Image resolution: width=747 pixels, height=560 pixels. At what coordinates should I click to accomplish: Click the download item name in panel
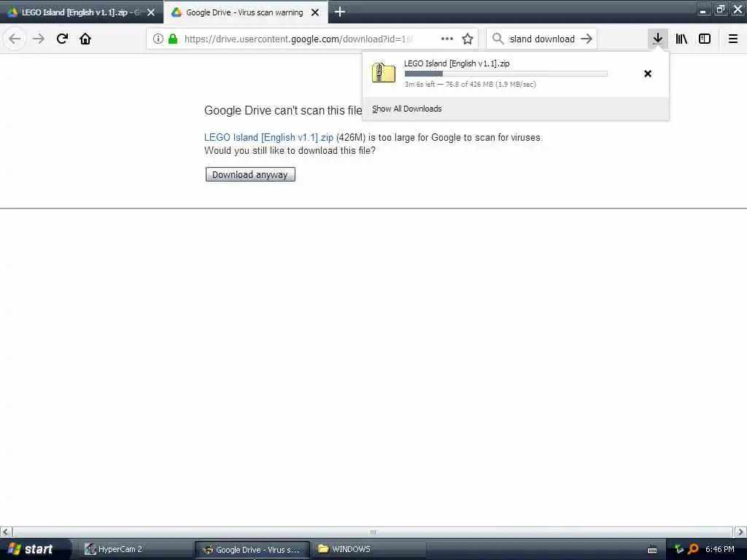(x=457, y=63)
